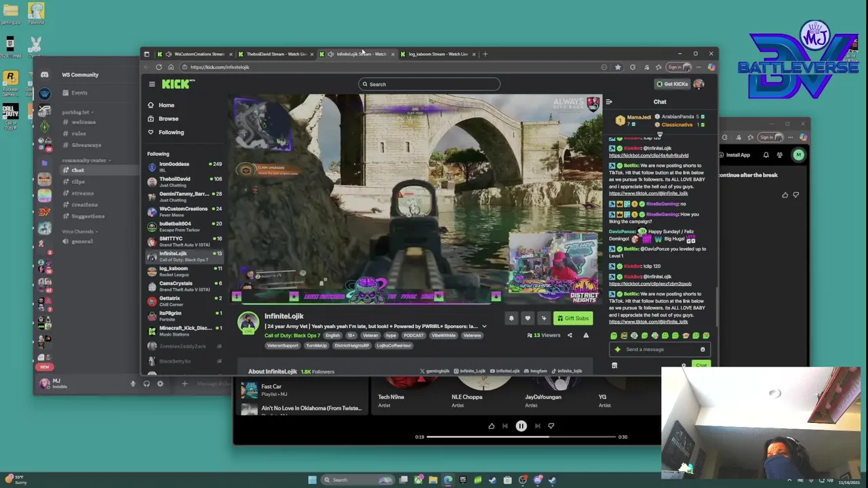Screen dimensions: 868x488
Task: Open CamsCrystals channel in Following list
Action: click(184, 285)
